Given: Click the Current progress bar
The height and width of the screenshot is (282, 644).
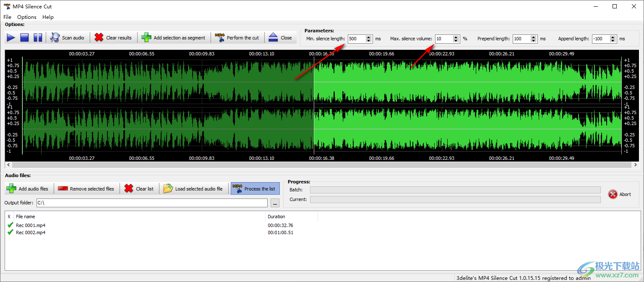Looking at the screenshot, I should [455, 199].
